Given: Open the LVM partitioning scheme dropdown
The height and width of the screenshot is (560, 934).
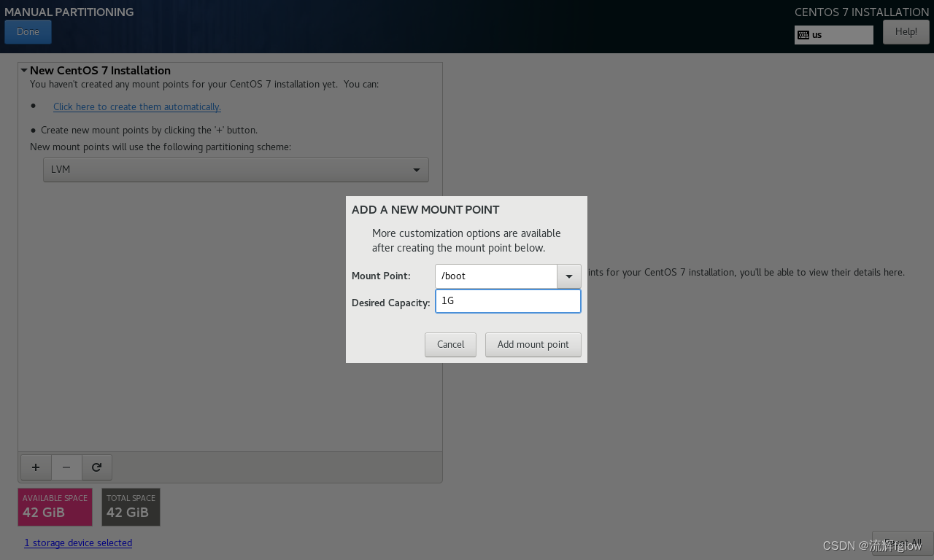Looking at the screenshot, I should [236, 170].
